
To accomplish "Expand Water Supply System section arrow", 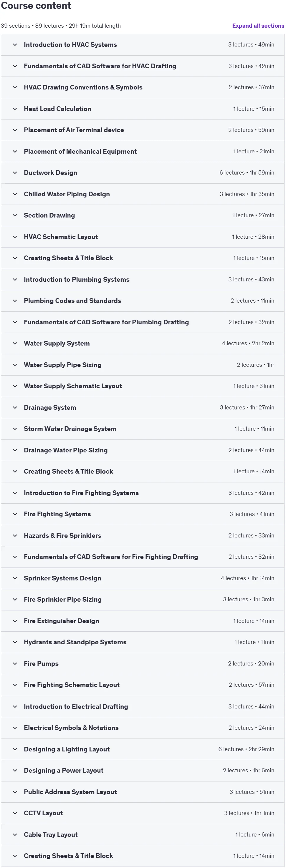I will (x=15, y=343).
